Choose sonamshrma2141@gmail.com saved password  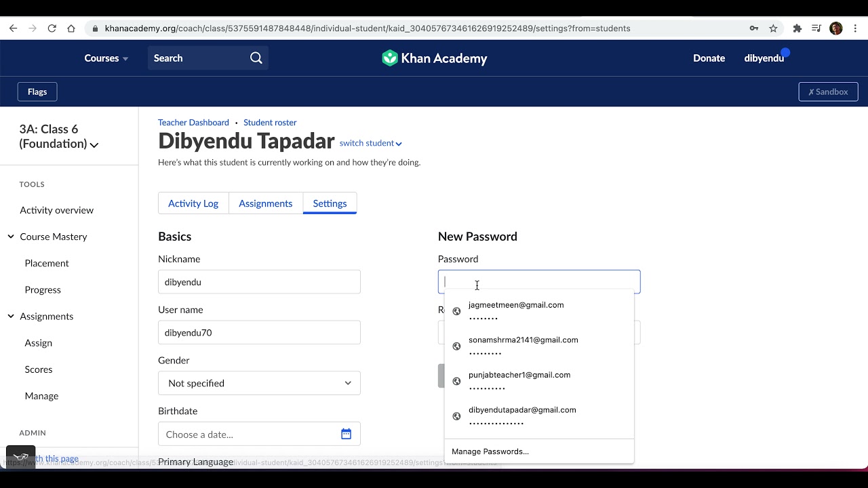click(539, 346)
